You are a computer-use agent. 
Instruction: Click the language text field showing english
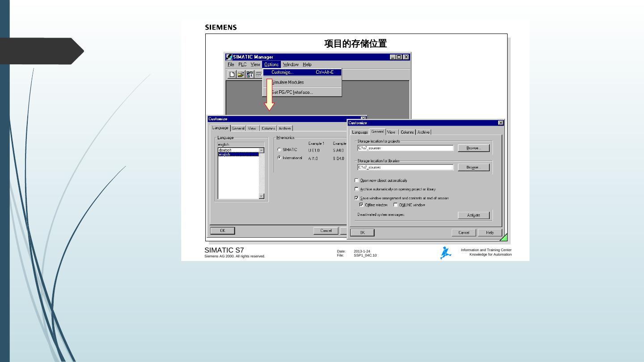(x=241, y=145)
